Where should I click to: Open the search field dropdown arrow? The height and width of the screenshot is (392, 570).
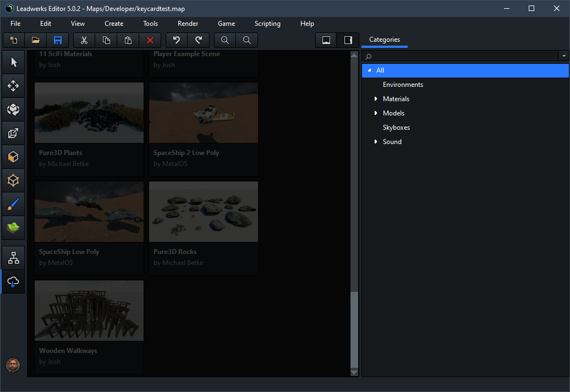[563, 56]
